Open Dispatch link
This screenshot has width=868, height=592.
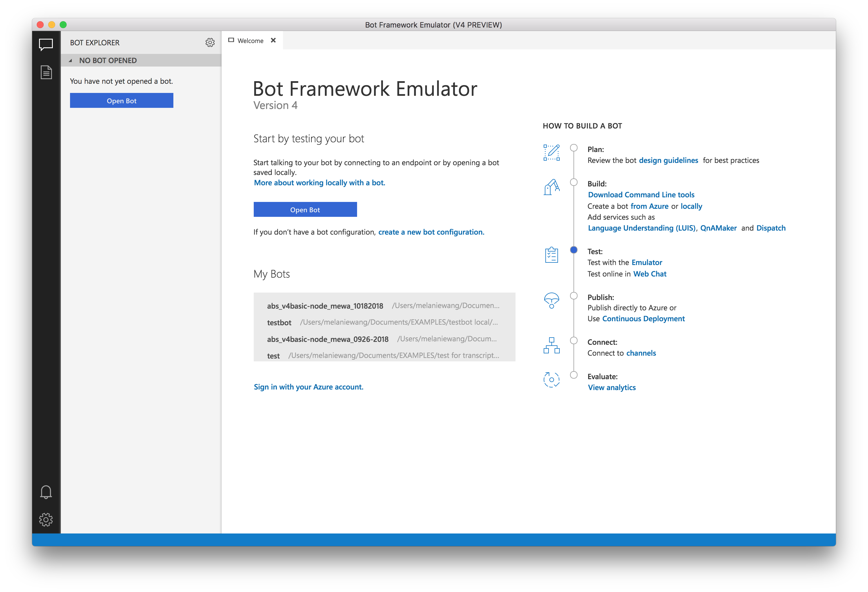tap(771, 228)
